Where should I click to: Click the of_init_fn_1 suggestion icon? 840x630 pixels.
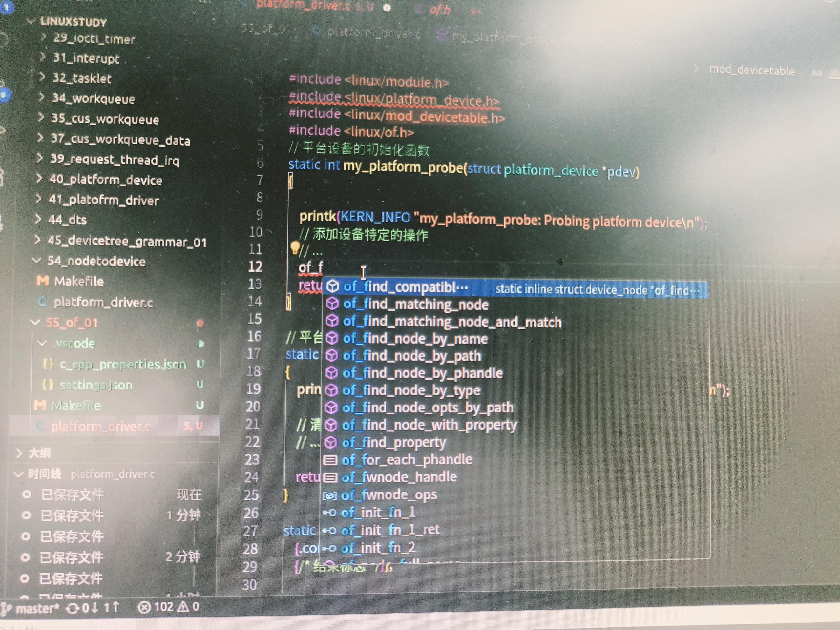[x=329, y=513]
